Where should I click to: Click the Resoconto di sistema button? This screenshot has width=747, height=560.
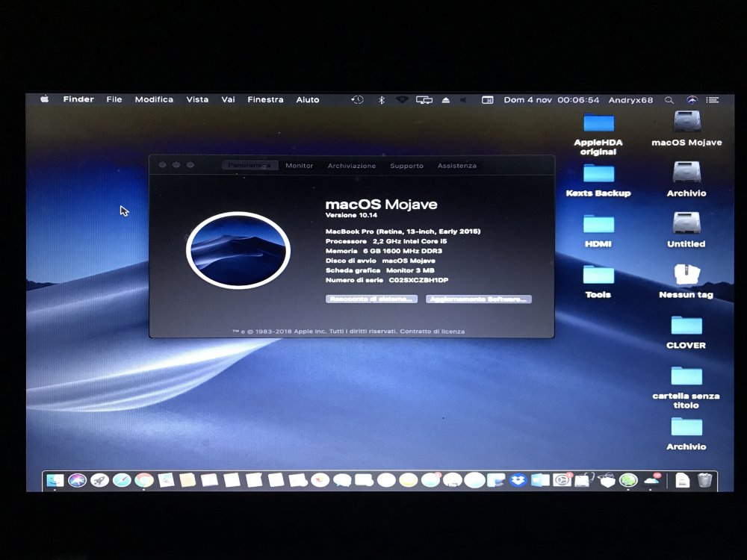371,299
